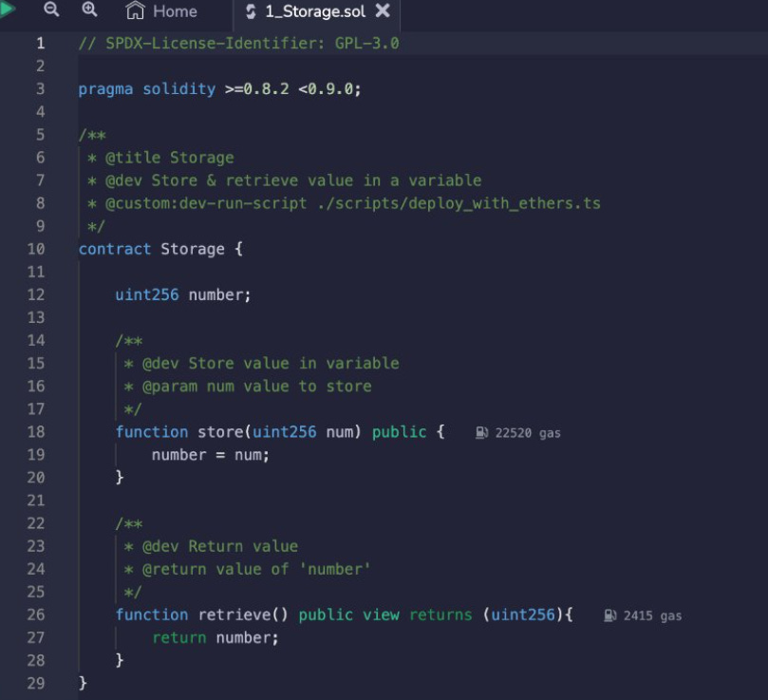Click the 'number = num;' statement
The height and width of the screenshot is (700, 768).
tap(211, 455)
